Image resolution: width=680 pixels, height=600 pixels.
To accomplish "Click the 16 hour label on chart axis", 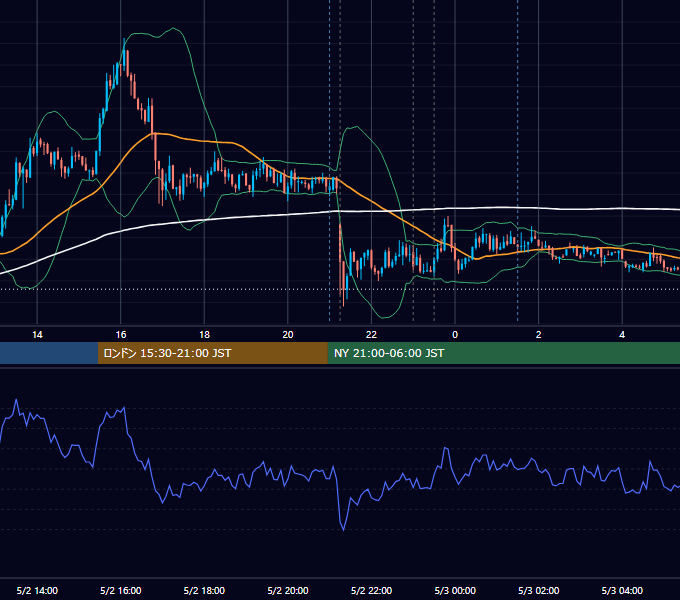I will (121, 335).
